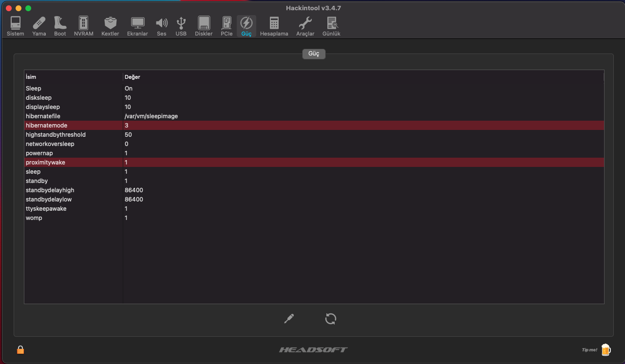Viewport: 625px width, 364px height.
Task: Open the Diskler section
Action: (x=204, y=26)
